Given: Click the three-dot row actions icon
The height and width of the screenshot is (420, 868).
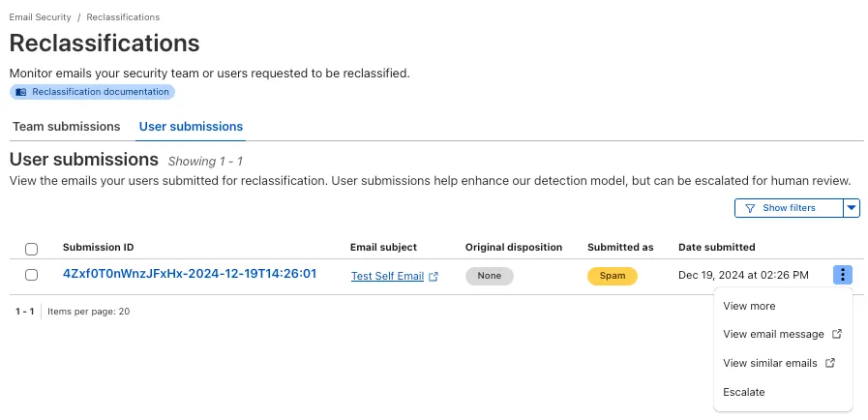Looking at the screenshot, I should pyautogui.click(x=842, y=275).
